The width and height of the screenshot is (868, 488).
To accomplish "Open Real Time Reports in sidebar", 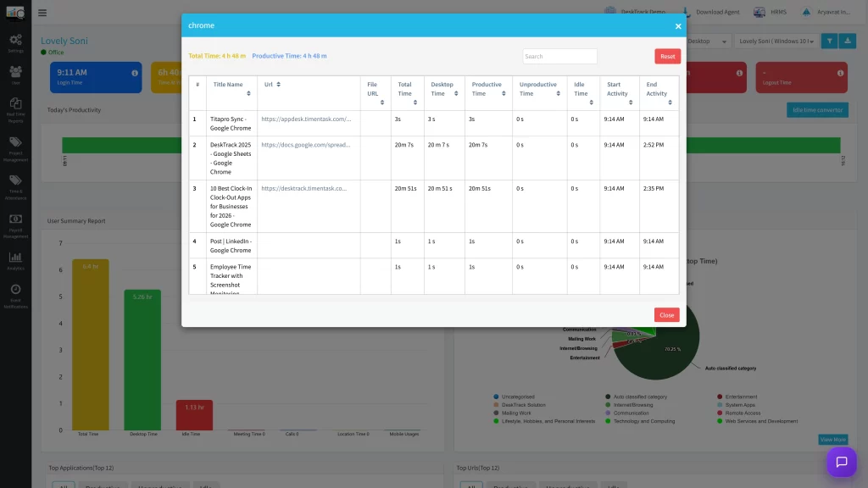I will (15, 110).
